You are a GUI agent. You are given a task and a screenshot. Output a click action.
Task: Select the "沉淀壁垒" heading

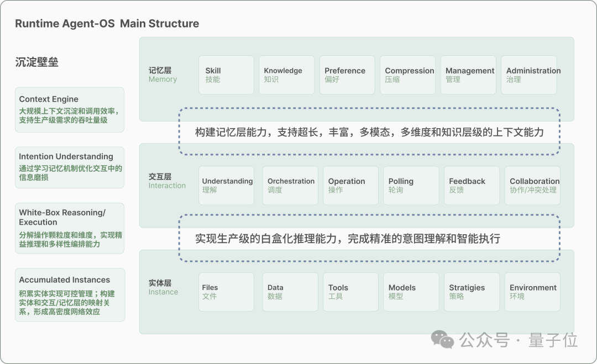[36, 62]
